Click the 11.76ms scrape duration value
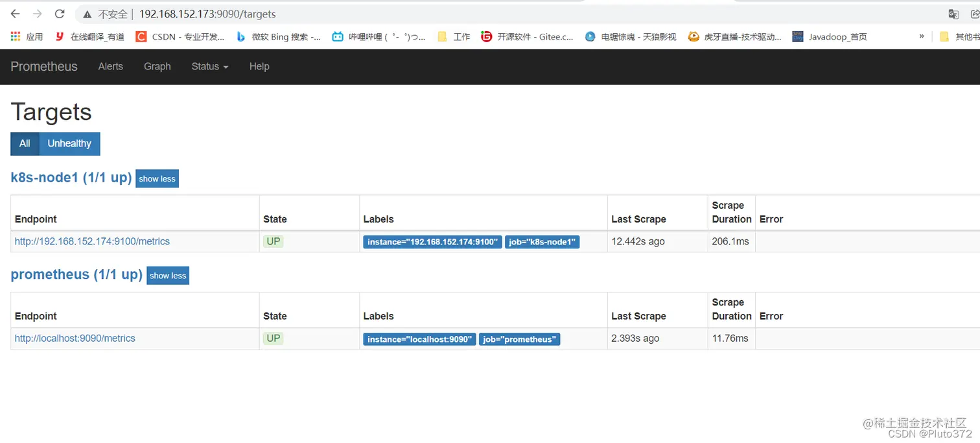This screenshot has width=980, height=443. [730, 338]
